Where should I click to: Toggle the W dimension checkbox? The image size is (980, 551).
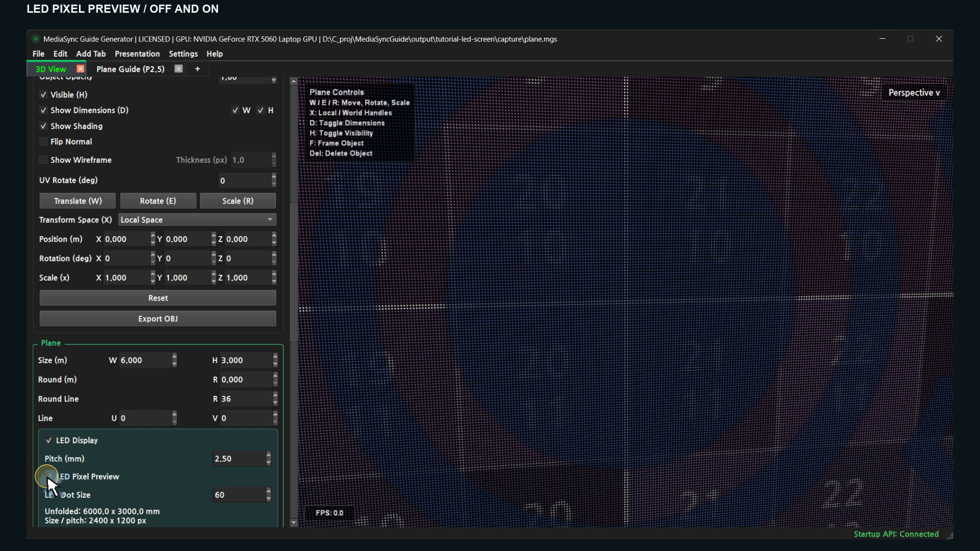point(235,110)
